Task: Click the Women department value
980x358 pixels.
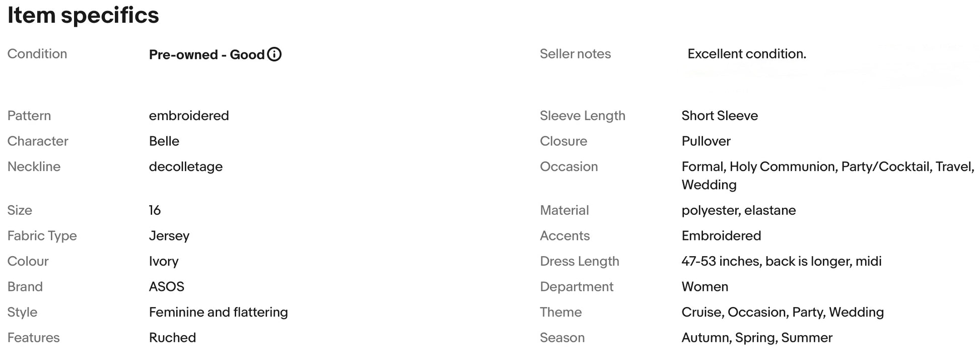Action: pyautogui.click(x=705, y=287)
